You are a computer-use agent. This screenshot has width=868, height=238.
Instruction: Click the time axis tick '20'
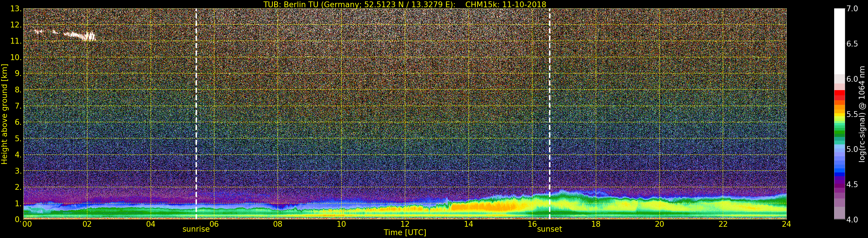click(659, 224)
